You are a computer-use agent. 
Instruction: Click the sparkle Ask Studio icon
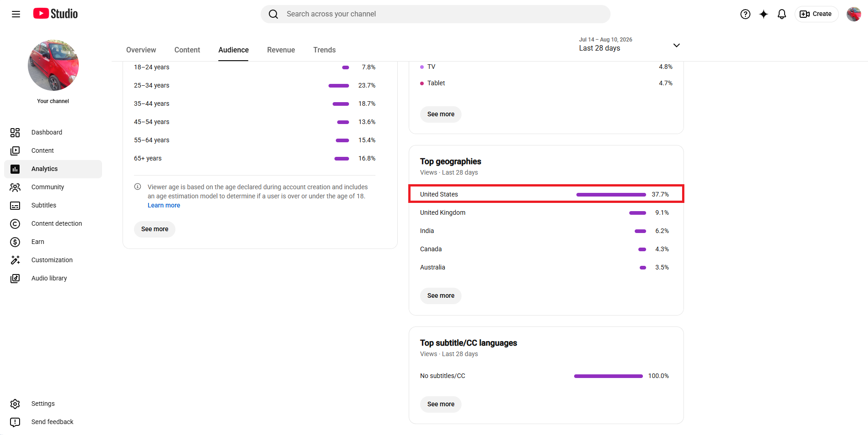tap(764, 14)
